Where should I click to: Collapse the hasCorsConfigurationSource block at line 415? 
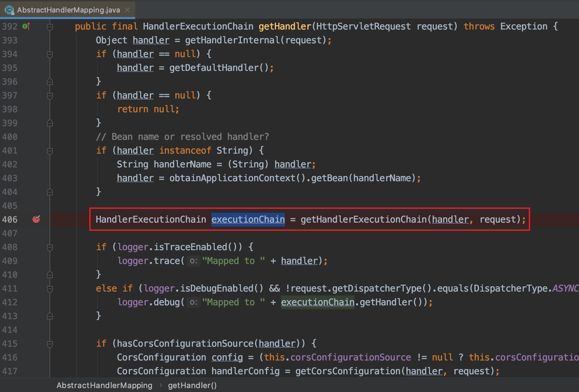tap(50, 344)
